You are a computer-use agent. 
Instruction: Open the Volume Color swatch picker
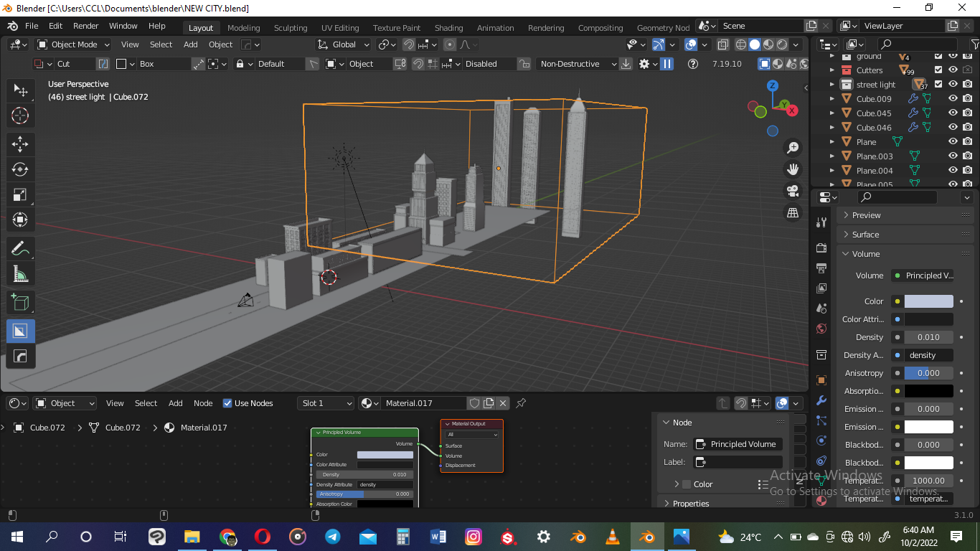tap(928, 301)
